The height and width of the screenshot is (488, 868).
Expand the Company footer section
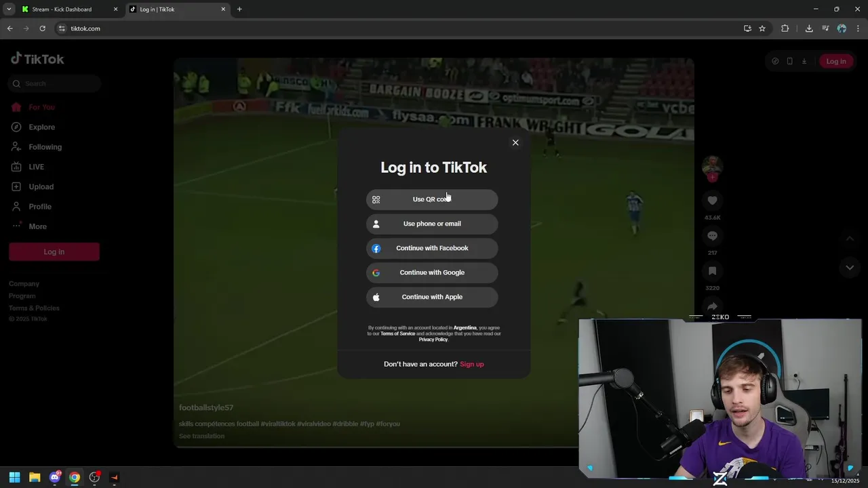pos(24,284)
